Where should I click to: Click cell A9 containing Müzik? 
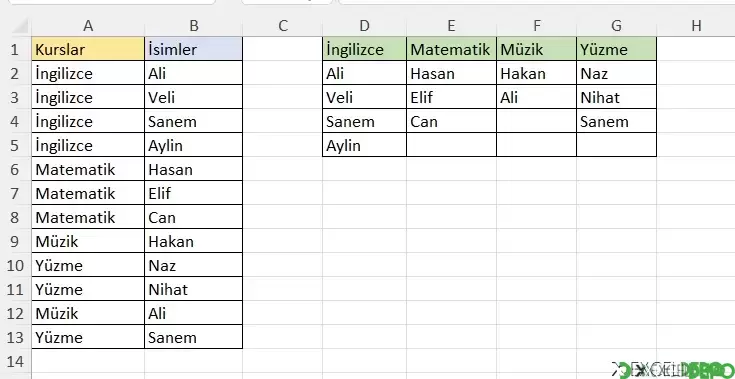(x=88, y=241)
